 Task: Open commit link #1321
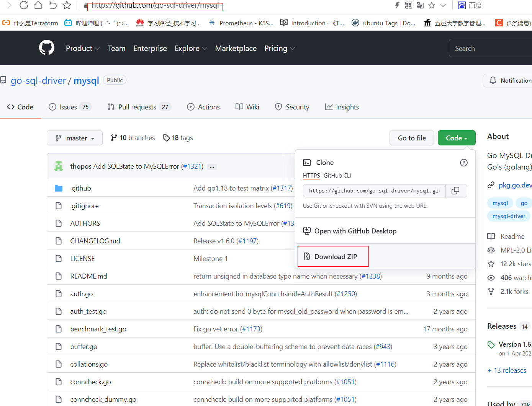click(x=192, y=166)
